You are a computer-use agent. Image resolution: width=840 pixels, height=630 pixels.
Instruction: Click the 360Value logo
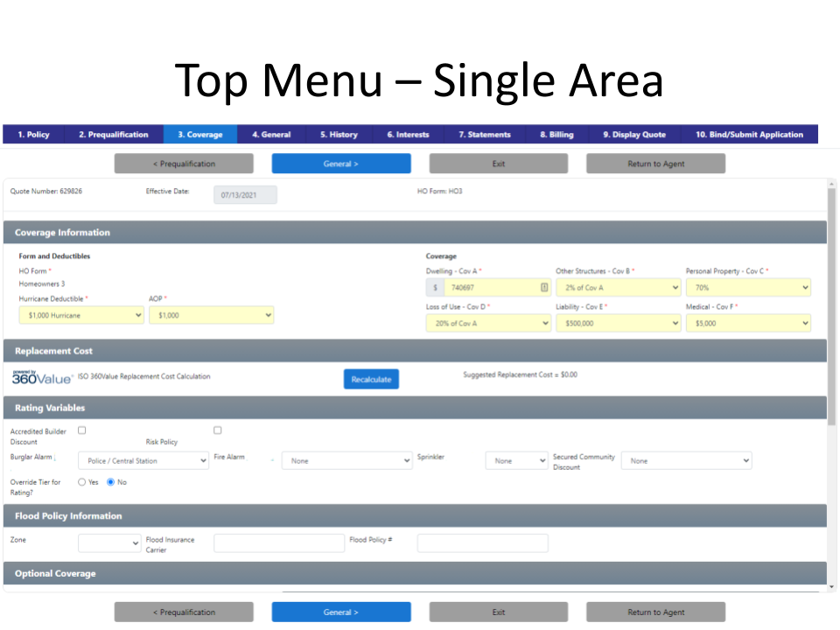42,377
